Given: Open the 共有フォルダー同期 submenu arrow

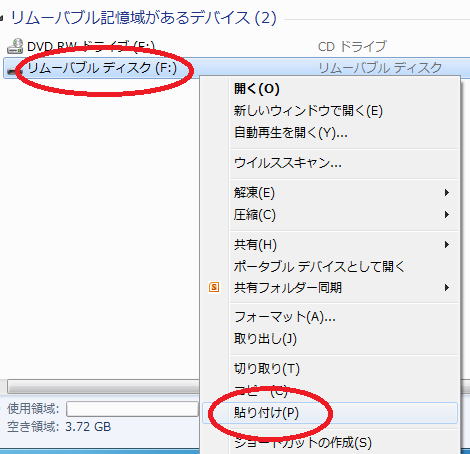Looking at the screenshot, I should [447, 287].
